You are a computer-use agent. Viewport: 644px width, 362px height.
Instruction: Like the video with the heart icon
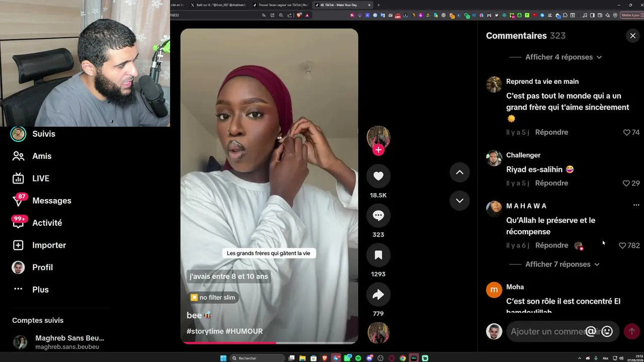point(378,176)
